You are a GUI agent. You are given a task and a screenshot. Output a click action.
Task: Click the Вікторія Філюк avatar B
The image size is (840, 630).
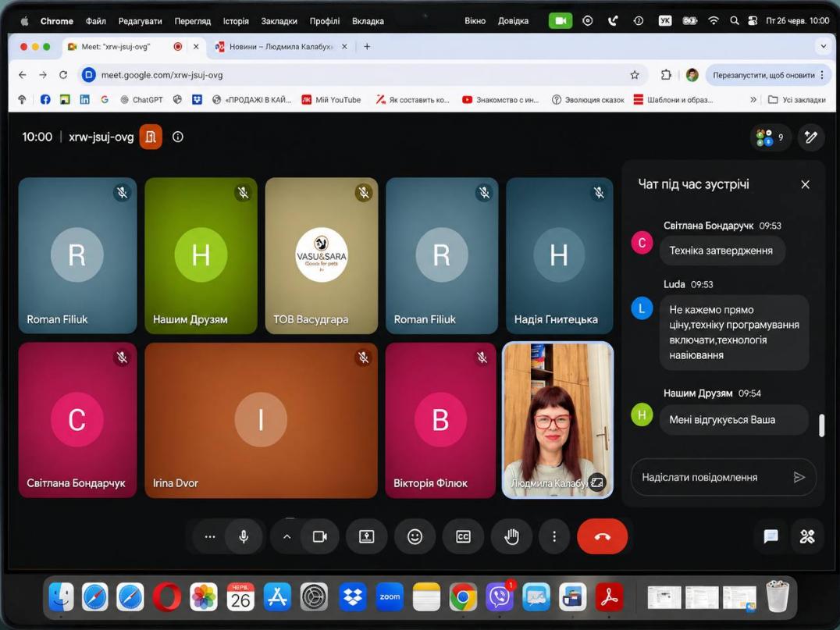[440, 419]
